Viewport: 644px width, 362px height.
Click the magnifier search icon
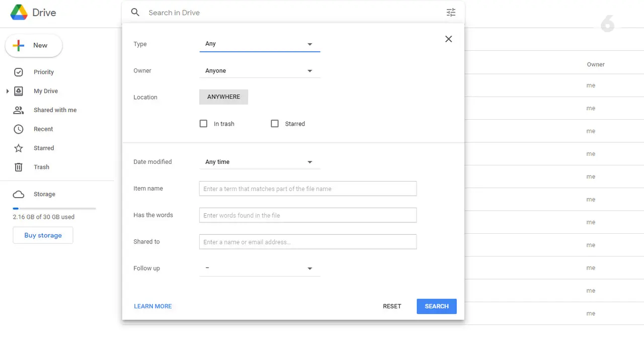pyautogui.click(x=135, y=12)
